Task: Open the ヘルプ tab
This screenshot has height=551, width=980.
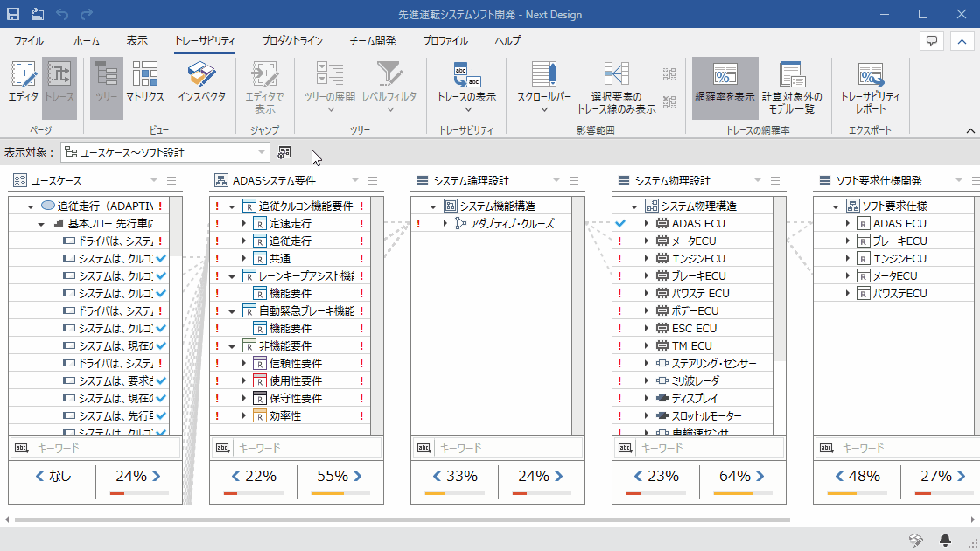Action: (507, 40)
